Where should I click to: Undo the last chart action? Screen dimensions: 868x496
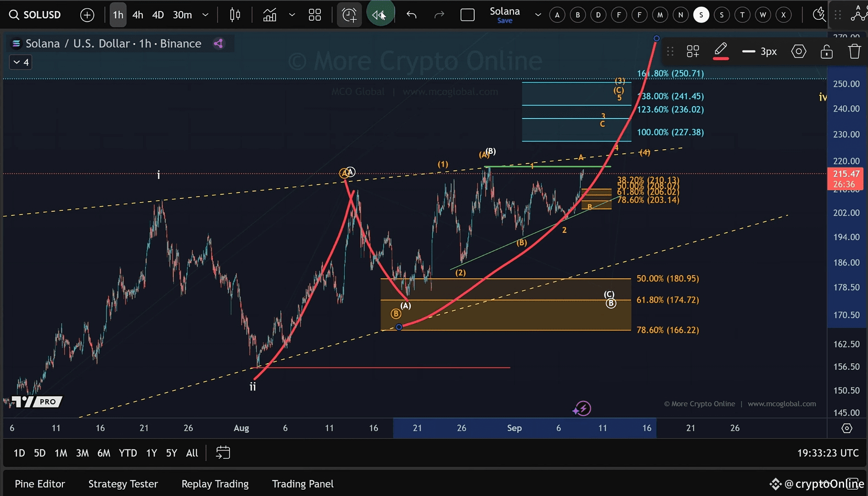pyautogui.click(x=411, y=15)
